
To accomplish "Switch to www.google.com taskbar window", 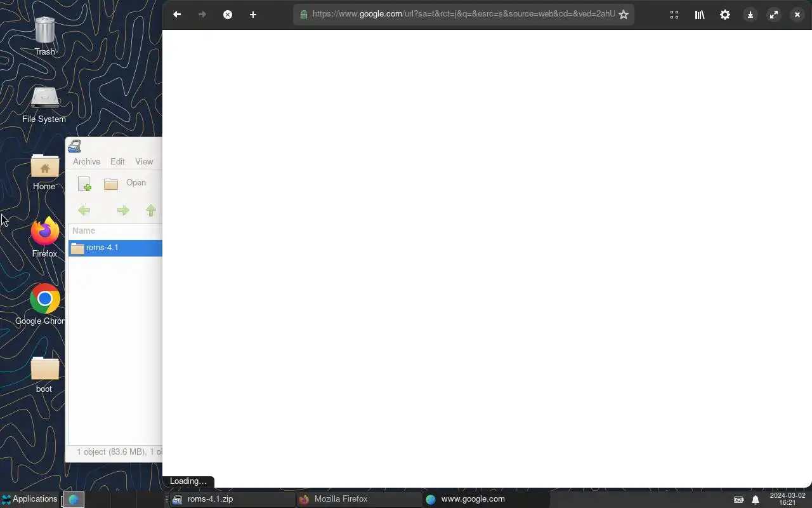I will tap(485, 499).
